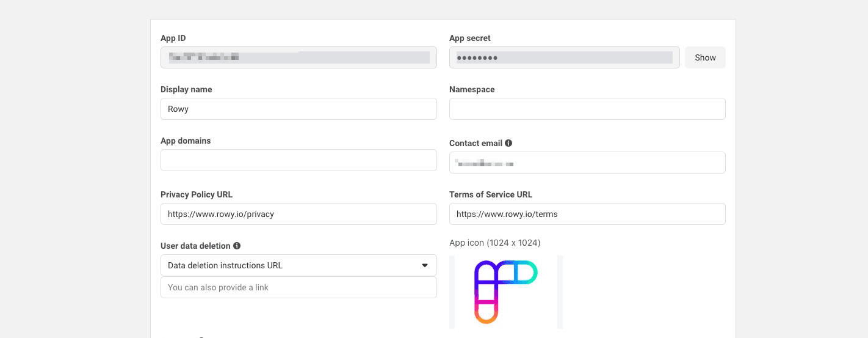The width and height of the screenshot is (868, 338).
Task: Click the empty App domains field
Action: pyautogui.click(x=298, y=160)
